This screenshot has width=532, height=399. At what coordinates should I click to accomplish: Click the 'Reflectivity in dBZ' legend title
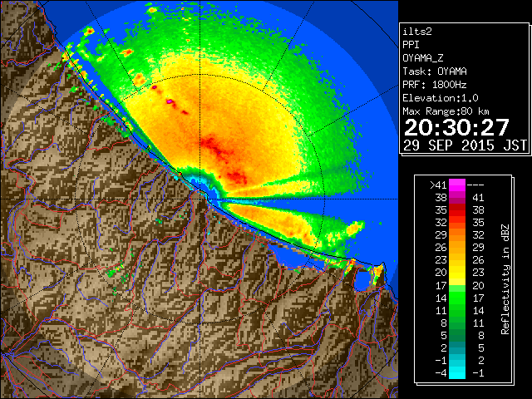(x=505, y=279)
